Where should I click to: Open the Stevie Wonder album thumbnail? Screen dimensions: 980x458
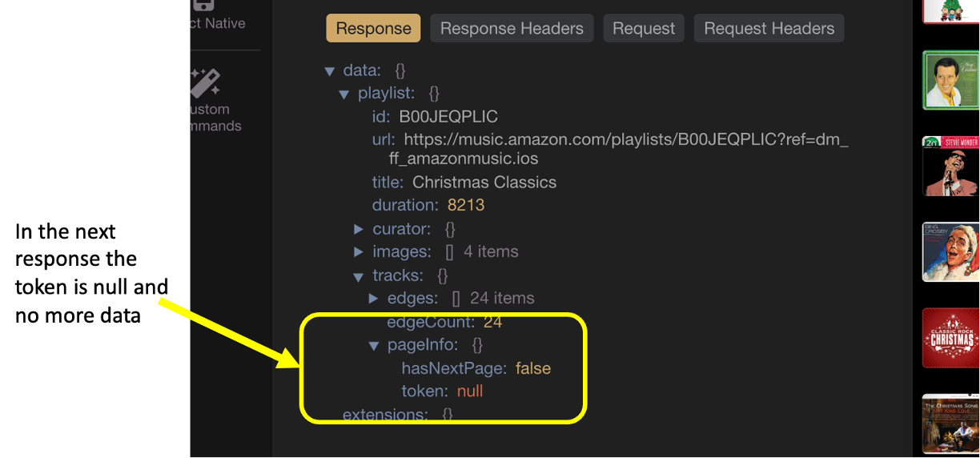click(950, 166)
